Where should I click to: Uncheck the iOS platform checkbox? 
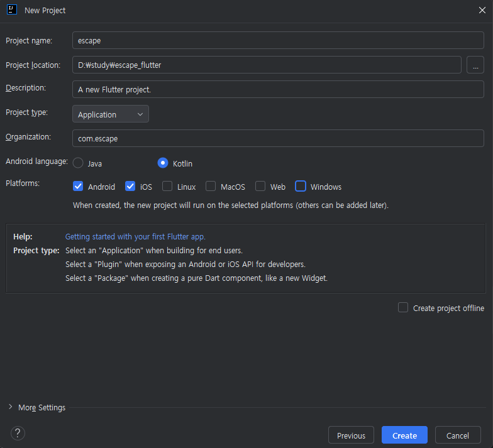coord(130,186)
